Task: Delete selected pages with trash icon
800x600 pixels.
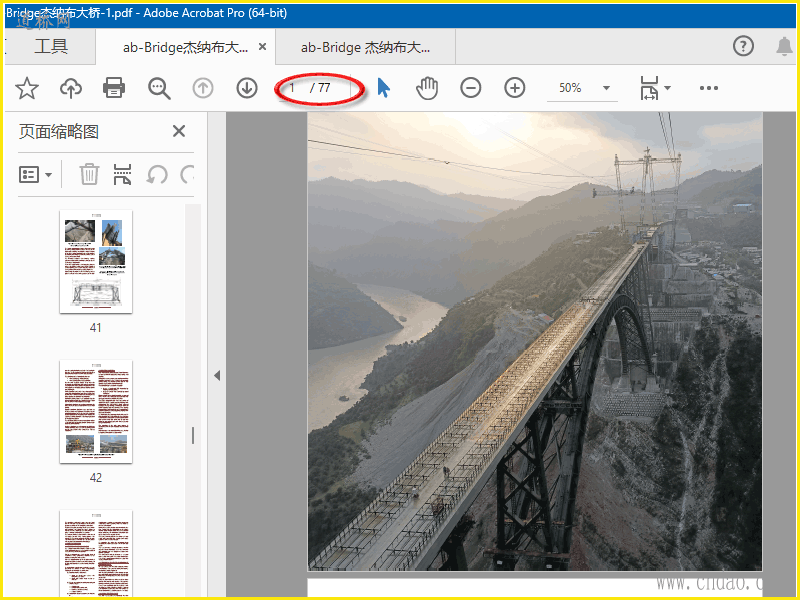Action: point(89,174)
